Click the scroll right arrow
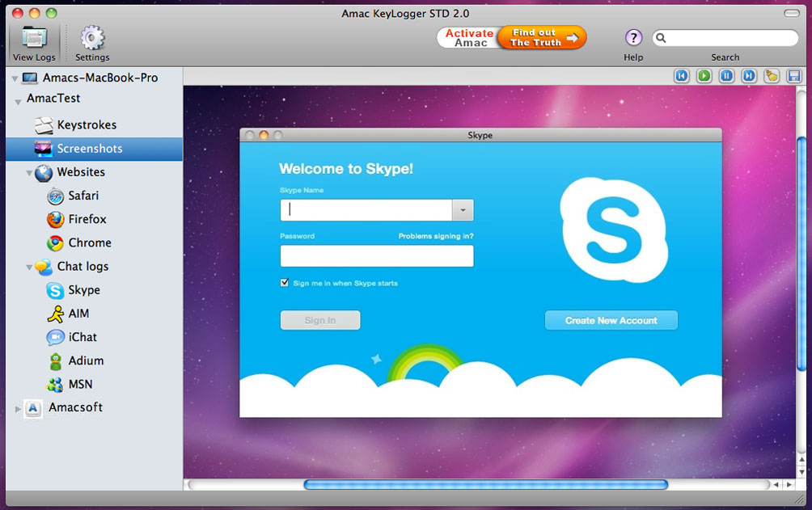Screen dimensions: 812x510 (x=789, y=485)
